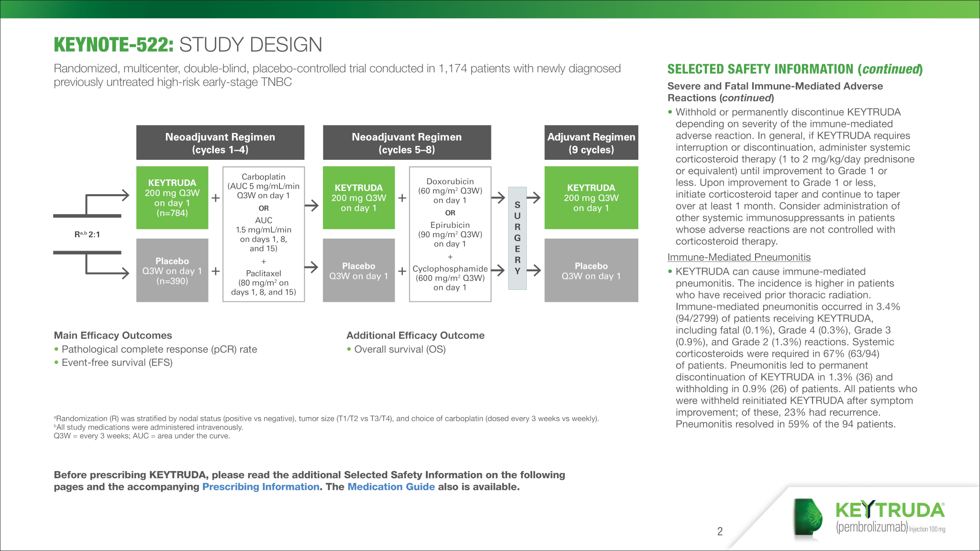Click the 'Cyclophosphamide' drug name
980x551 pixels.
click(450, 269)
